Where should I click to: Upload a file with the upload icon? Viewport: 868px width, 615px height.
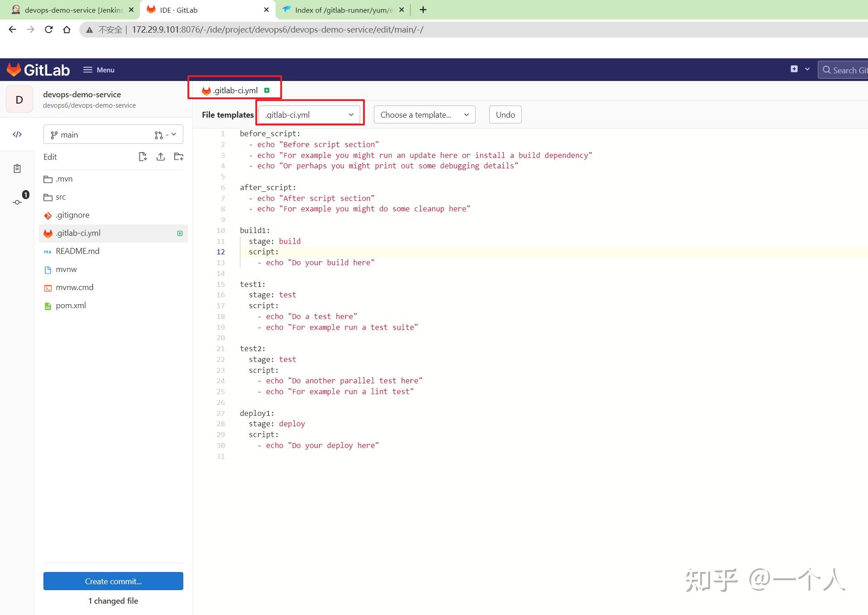[160, 157]
